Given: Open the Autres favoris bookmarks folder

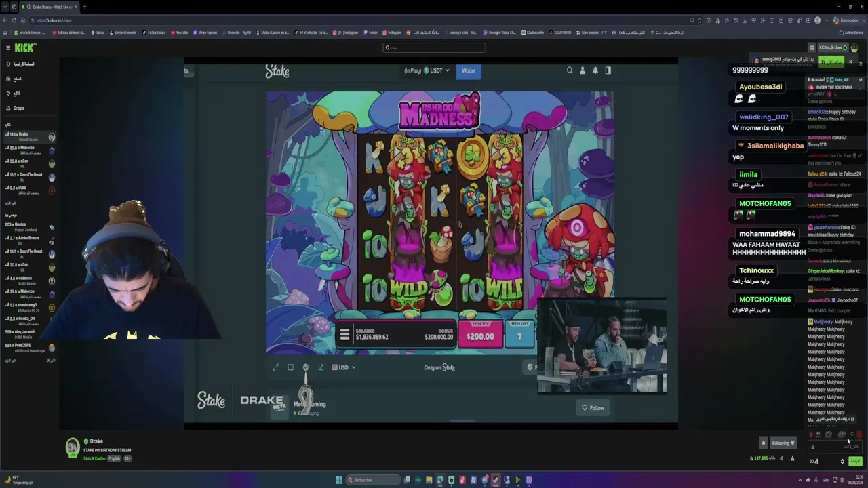Looking at the screenshot, I should click(851, 33).
